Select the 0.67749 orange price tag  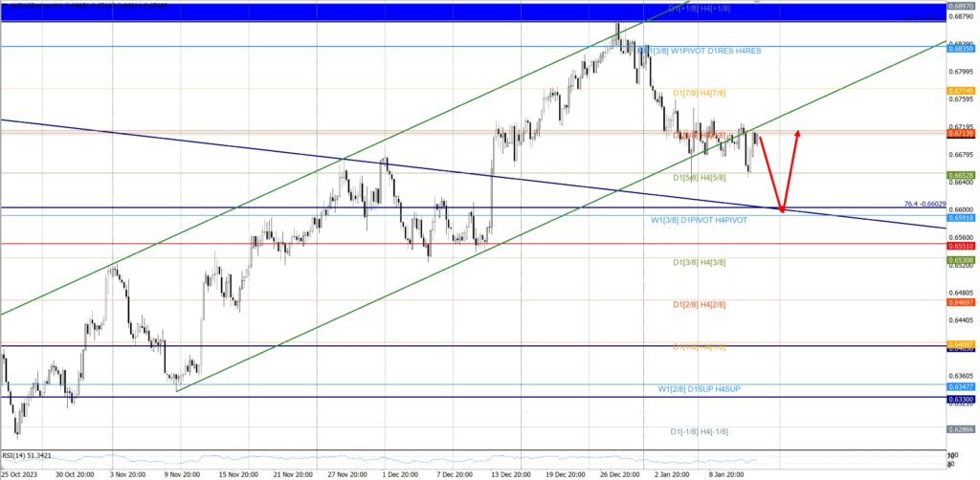click(961, 90)
